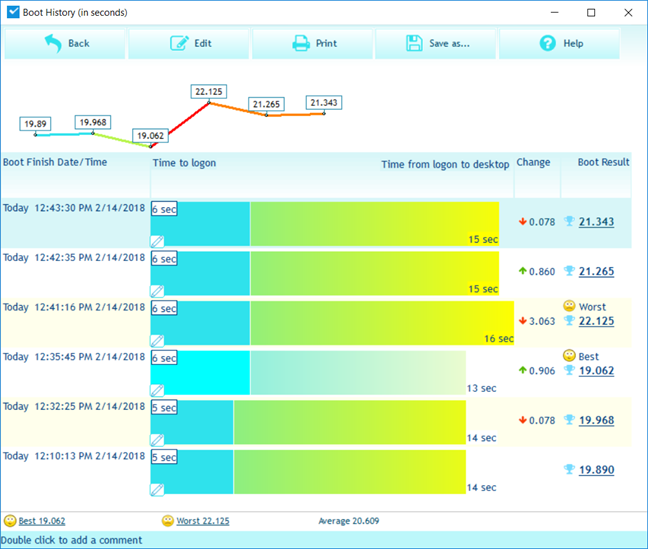Click the comment pencil icon in 12:10:13 PM row
Screen dimensions: 648x549
point(157,489)
